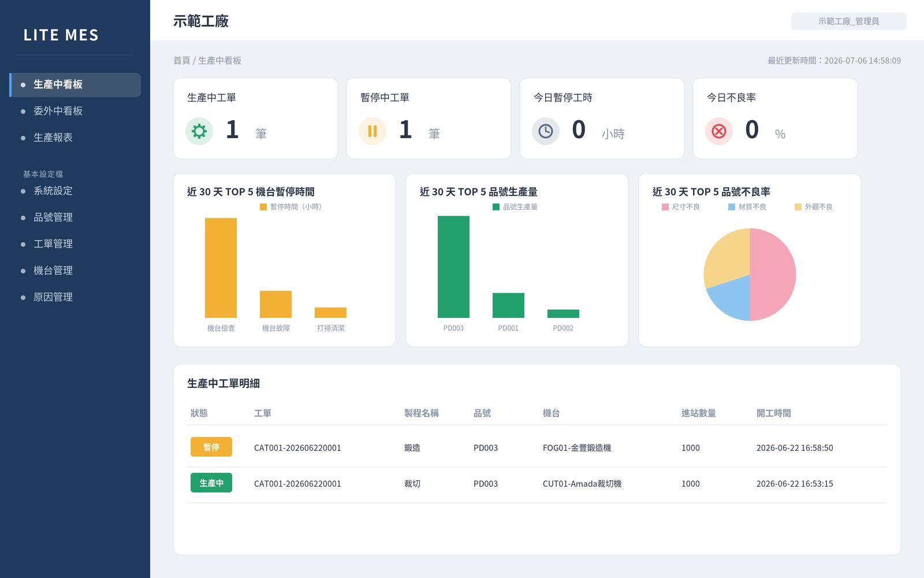The image size is (924, 578).
Task: Click the 首頁 breadcrumb link
Action: coord(181,61)
